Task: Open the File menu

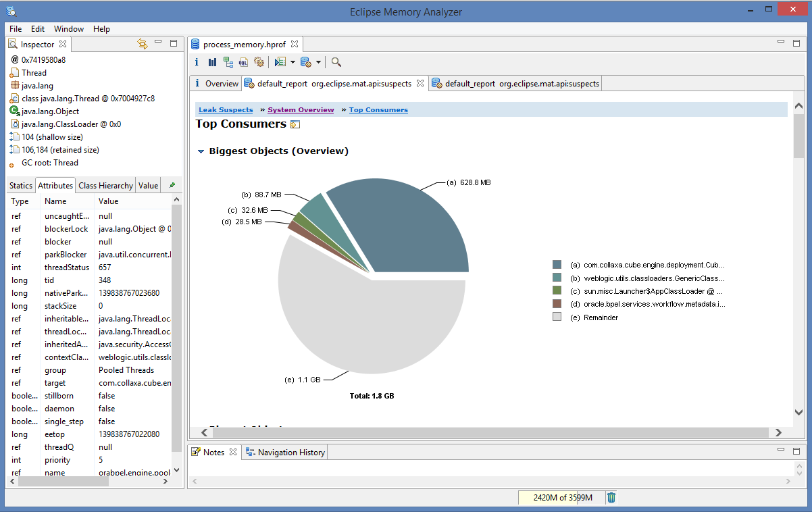Action: tap(16, 29)
